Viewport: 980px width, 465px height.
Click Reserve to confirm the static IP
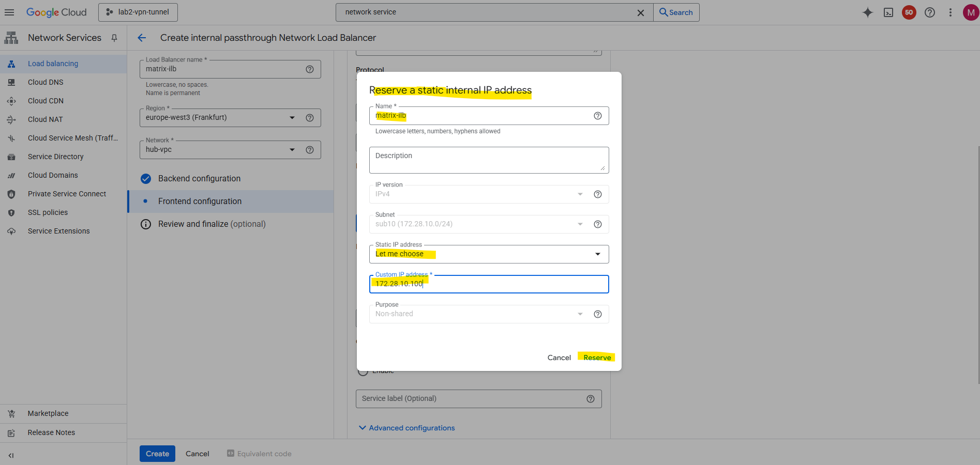point(597,358)
